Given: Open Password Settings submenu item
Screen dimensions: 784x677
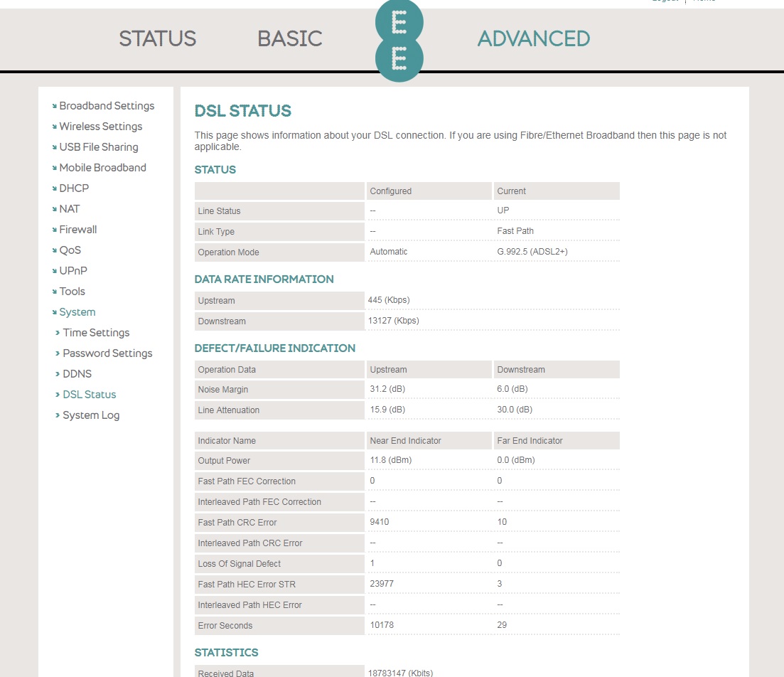Looking at the screenshot, I should tap(107, 353).
